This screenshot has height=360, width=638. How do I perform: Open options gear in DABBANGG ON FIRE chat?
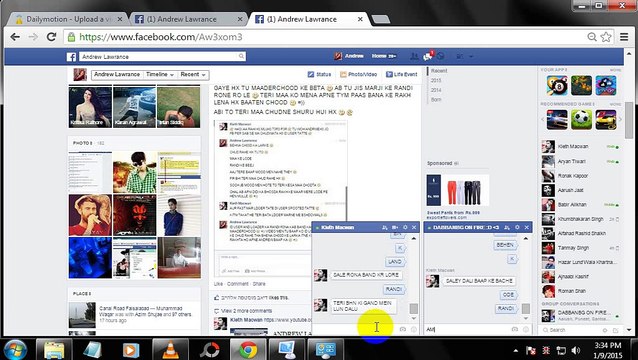tap(517, 227)
